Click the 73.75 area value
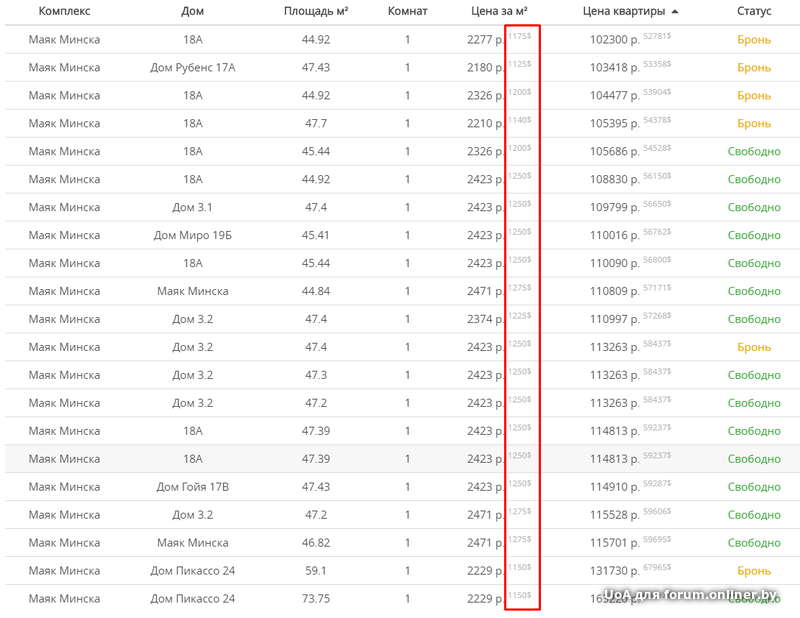 tap(315, 599)
